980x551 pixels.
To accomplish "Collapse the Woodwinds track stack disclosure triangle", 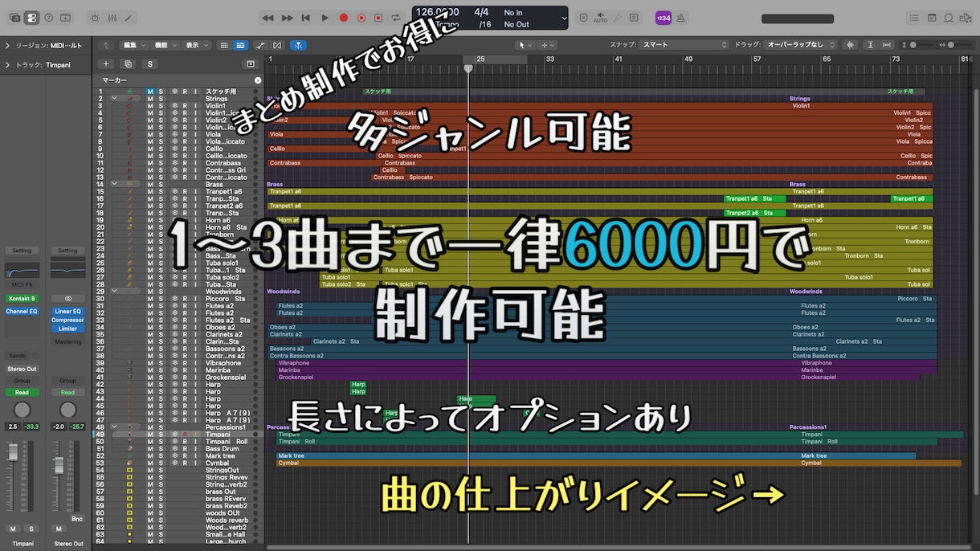I will (115, 290).
